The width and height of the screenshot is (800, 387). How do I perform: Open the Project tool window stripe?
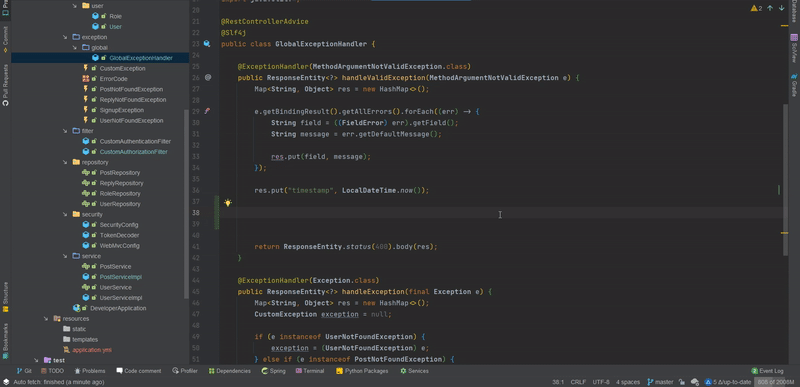coord(6,7)
